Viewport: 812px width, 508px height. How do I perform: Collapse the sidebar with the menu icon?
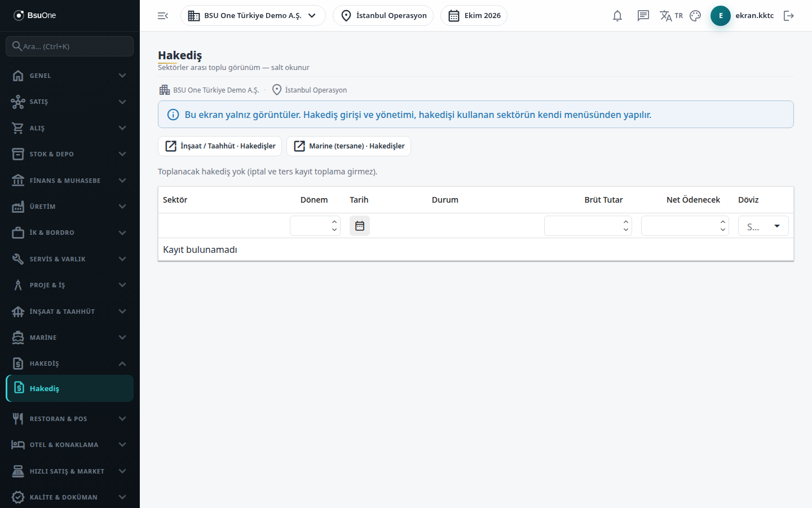pyautogui.click(x=163, y=16)
